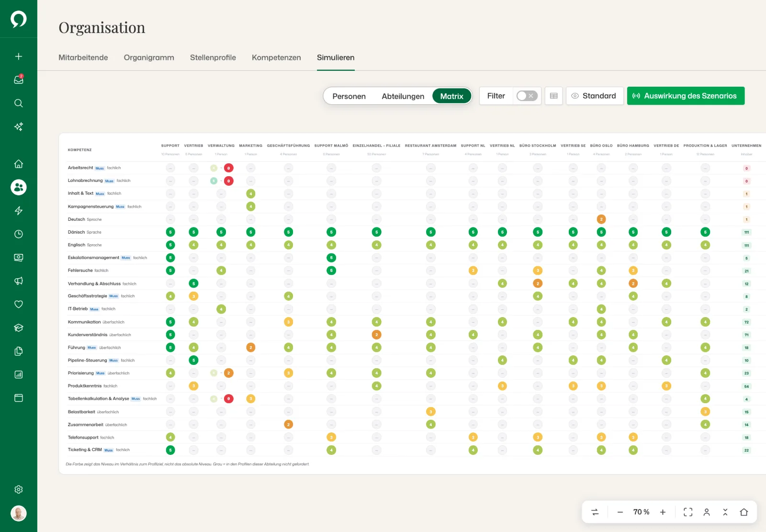The height and width of the screenshot is (532, 766).
Task: Click the heart icon in the sidebar
Action: click(x=19, y=305)
